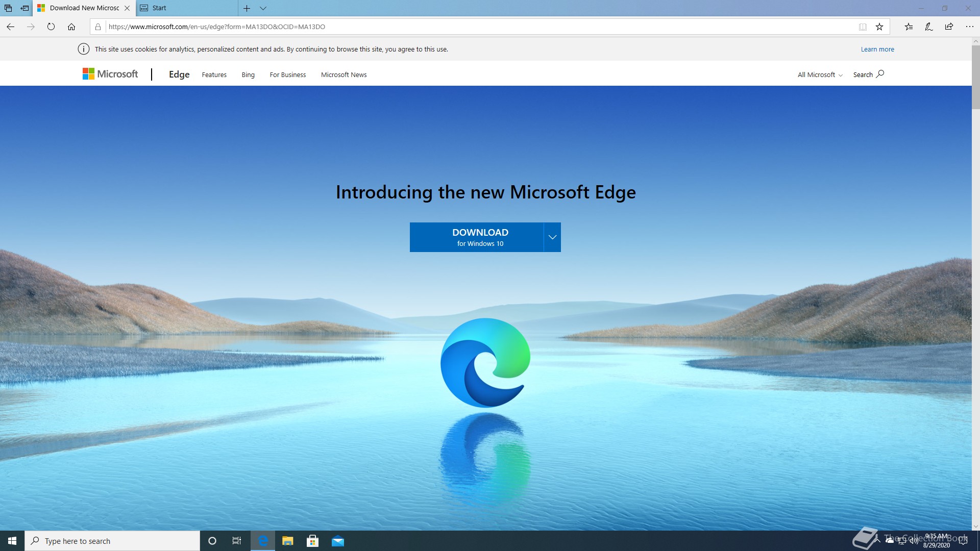Click the cookie notice info icon
Image resolution: width=980 pixels, height=551 pixels.
tap(83, 49)
